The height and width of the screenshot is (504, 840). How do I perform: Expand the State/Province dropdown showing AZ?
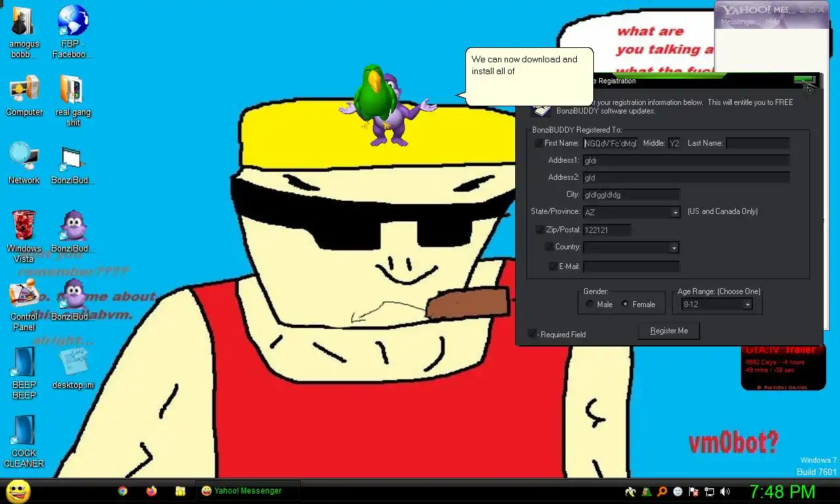[675, 213]
